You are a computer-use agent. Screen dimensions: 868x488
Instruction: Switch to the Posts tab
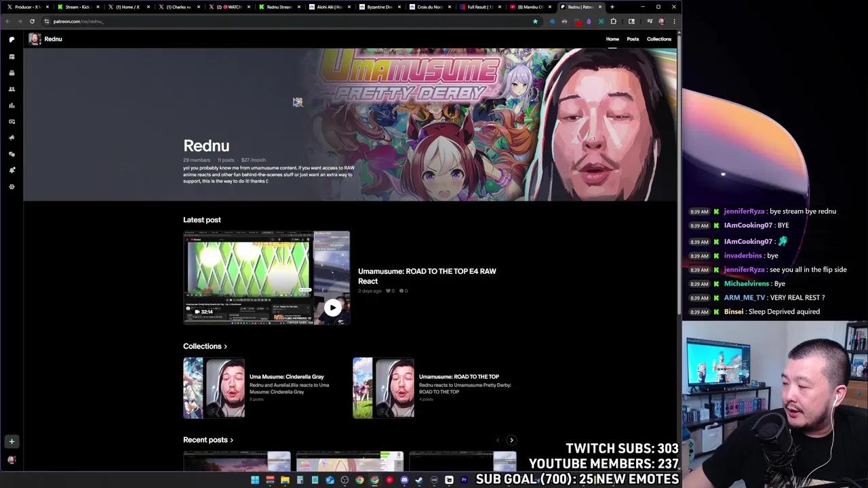click(632, 39)
